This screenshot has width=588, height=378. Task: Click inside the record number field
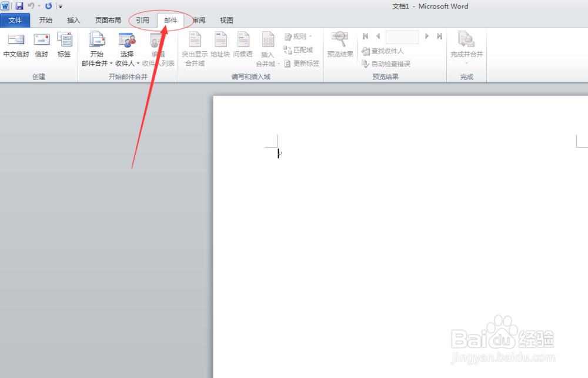pos(402,36)
